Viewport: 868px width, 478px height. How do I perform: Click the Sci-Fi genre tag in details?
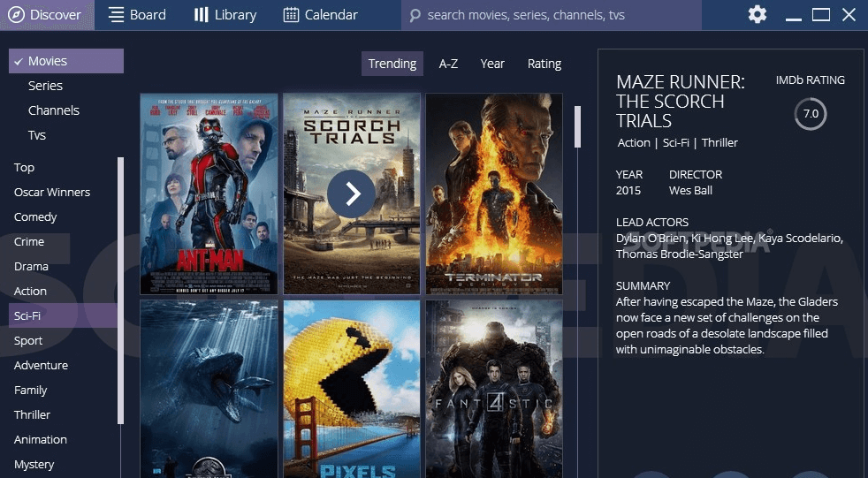[676, 143]
